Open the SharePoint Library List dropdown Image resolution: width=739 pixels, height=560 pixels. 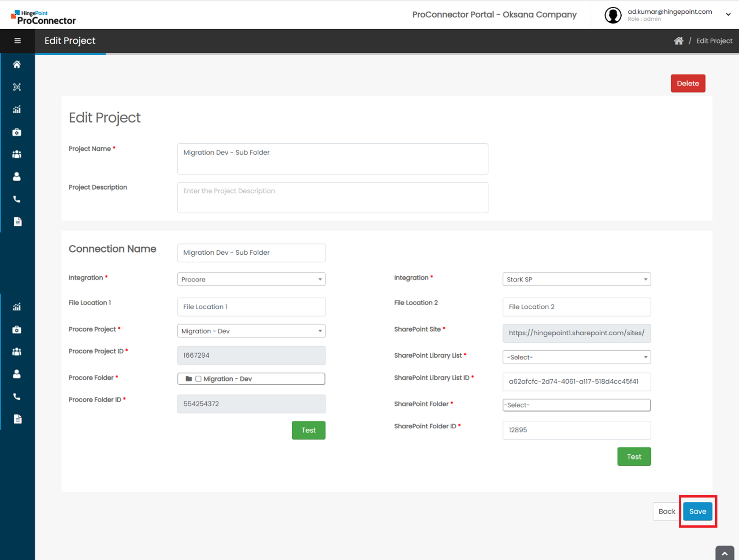click(x=576, y=357)
